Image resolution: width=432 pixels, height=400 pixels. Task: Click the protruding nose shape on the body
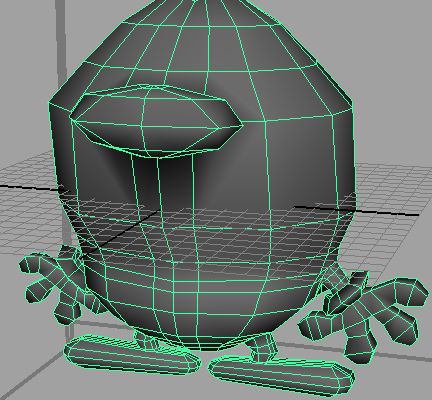pyautogui.click(x=156, y=121)
